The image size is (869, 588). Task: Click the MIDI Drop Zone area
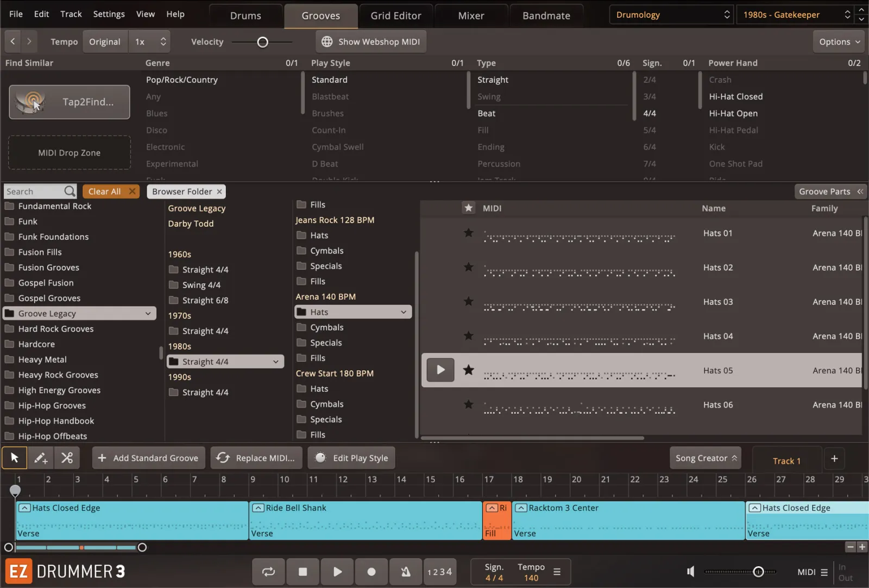(70, 153)
